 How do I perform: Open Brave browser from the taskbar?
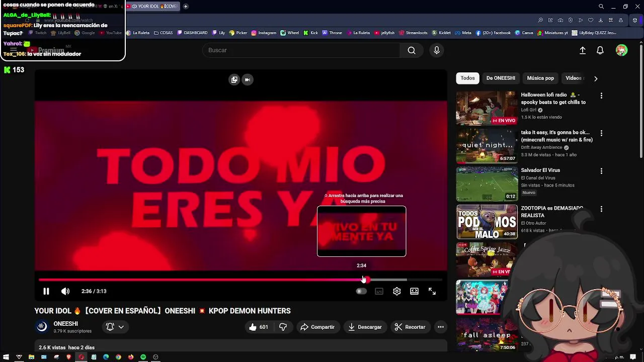pyautogui.click(x=68, y=357)
